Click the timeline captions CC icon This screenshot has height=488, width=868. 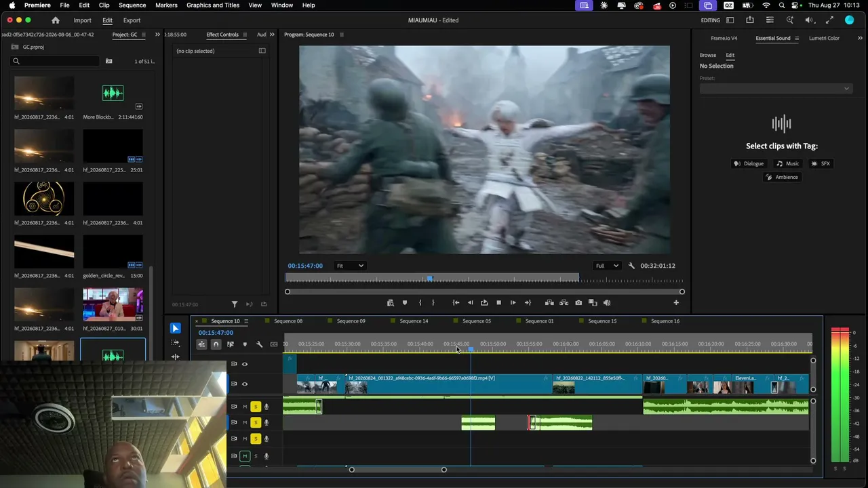point(274,344)
